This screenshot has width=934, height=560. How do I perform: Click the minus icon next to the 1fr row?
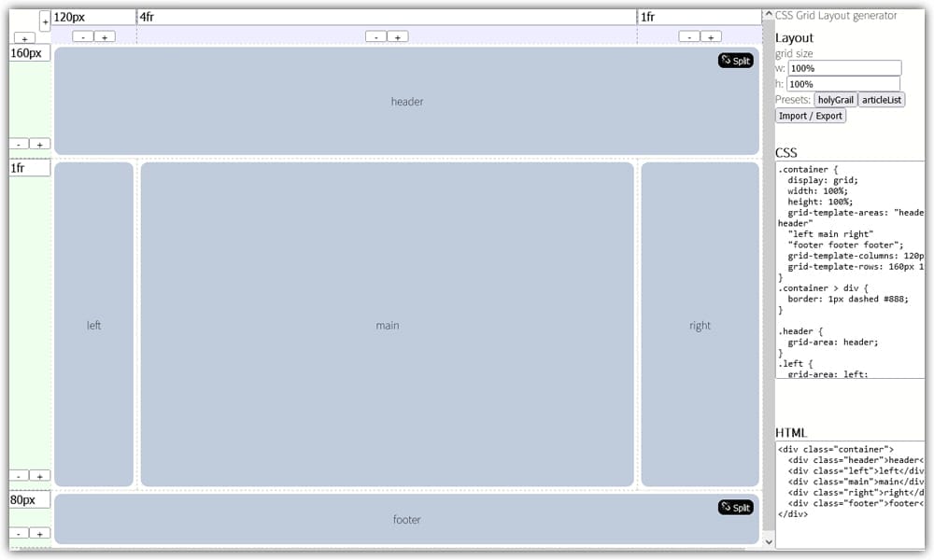click(x=19, y=474)
